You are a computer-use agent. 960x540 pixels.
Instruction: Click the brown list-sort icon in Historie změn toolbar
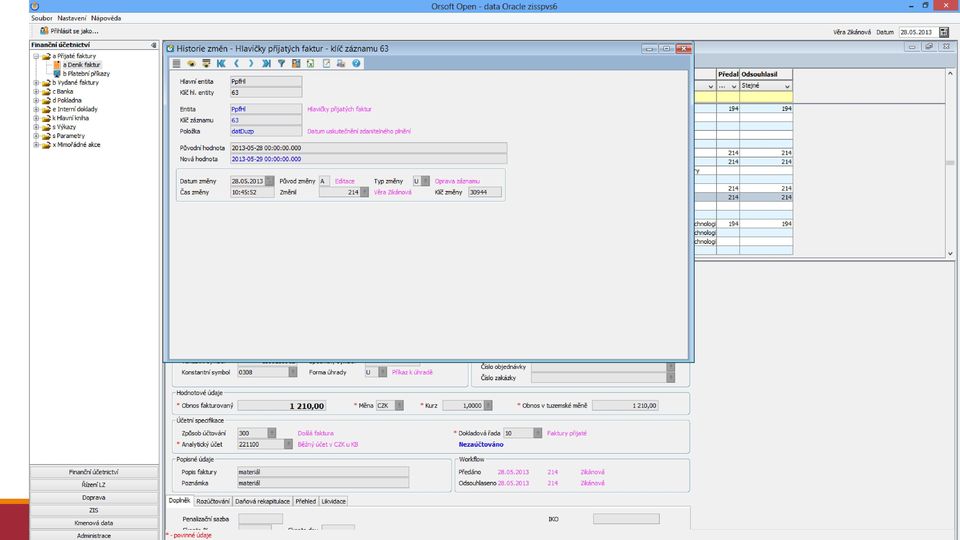tap(206, 64)
